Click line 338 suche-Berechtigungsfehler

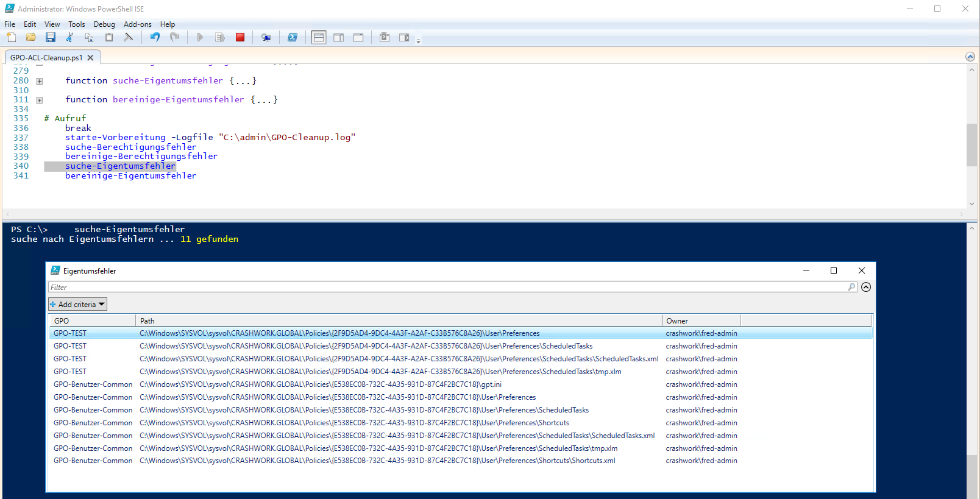131,147
